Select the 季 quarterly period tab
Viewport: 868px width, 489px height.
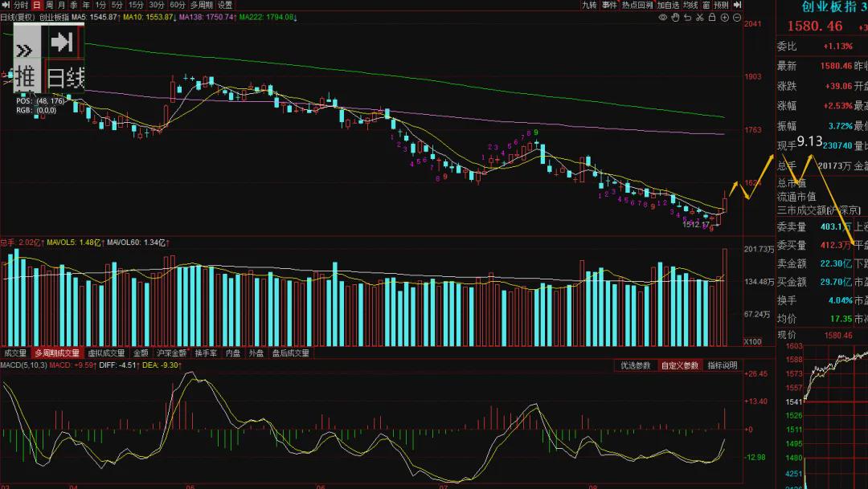click(74, 5)
